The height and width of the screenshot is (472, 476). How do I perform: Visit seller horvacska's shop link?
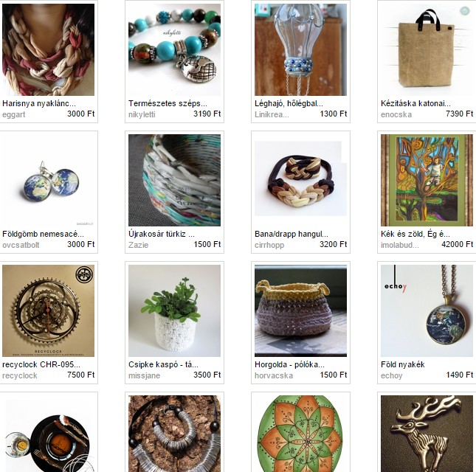(274, 375)
